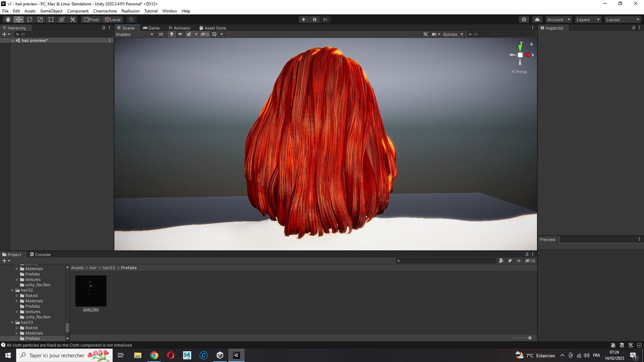Image resolution: width=644 pixels, height=362 pixels.
Task: Toggle scene grid visibility icon
Action: point(214,34)
